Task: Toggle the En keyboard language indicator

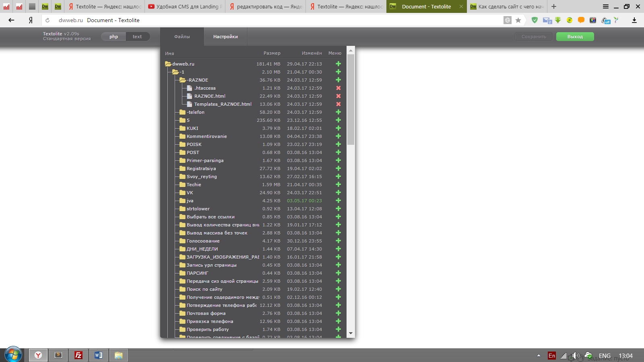Action: (x=552, y=356)
